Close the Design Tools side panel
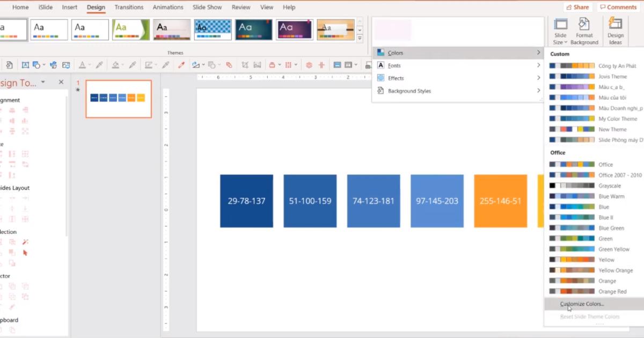 (61, 82)
